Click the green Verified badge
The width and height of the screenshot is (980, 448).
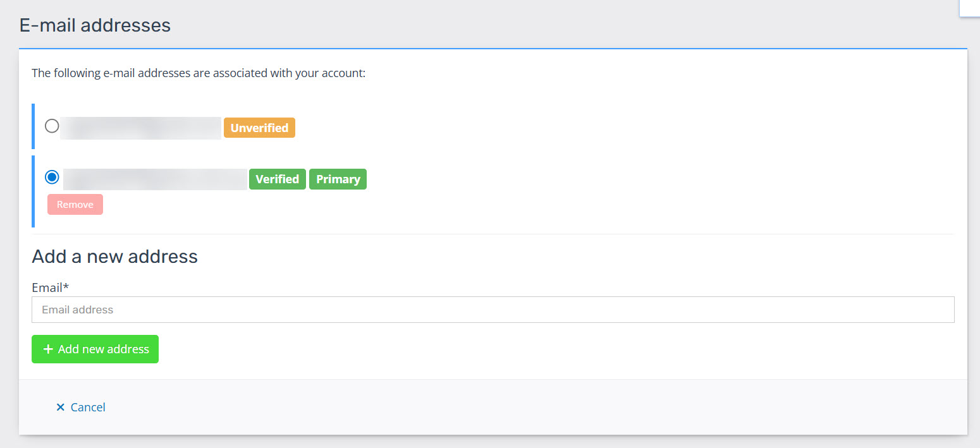(277, 179)
